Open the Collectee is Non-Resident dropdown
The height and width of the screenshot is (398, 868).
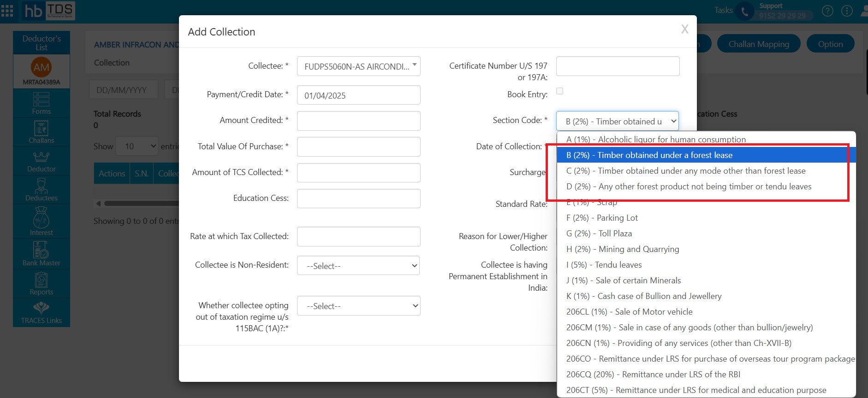pyautogui.click(x=358, y=266)
